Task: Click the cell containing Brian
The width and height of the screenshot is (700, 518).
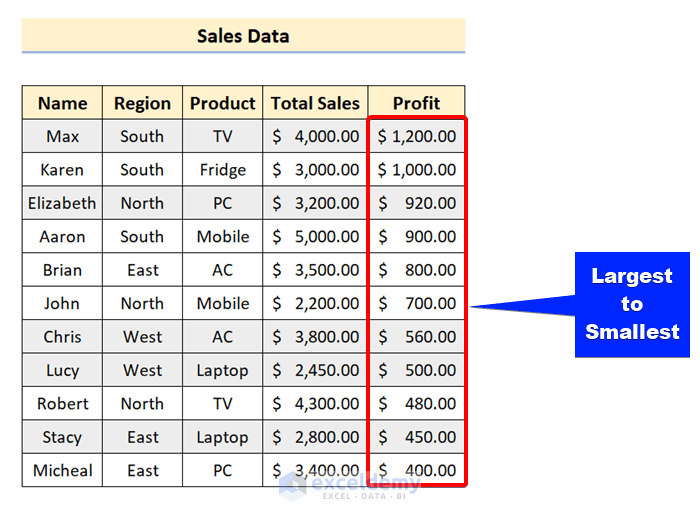Action: point(62,270)
